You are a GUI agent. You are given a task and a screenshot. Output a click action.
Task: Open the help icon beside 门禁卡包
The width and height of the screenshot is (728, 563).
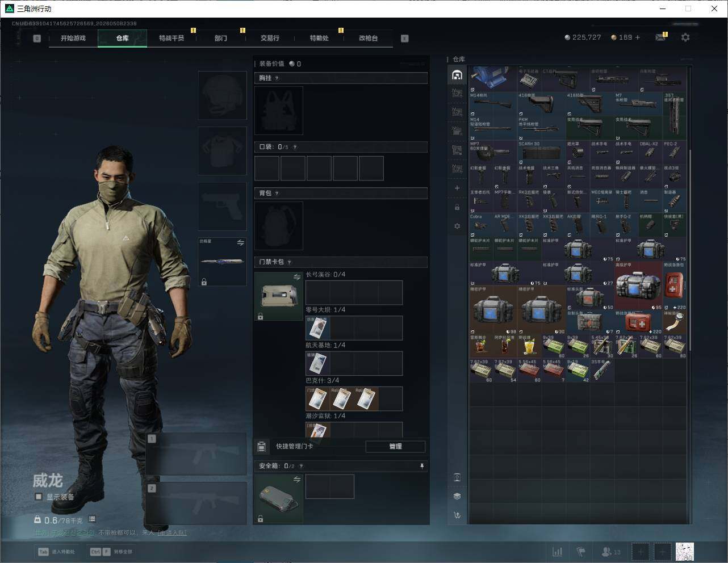click(x=290, y=262)
